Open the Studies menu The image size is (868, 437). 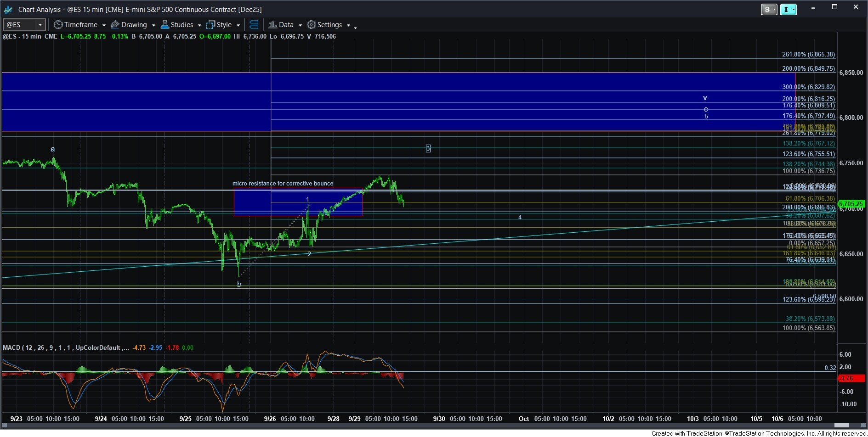tap(182, 25)
